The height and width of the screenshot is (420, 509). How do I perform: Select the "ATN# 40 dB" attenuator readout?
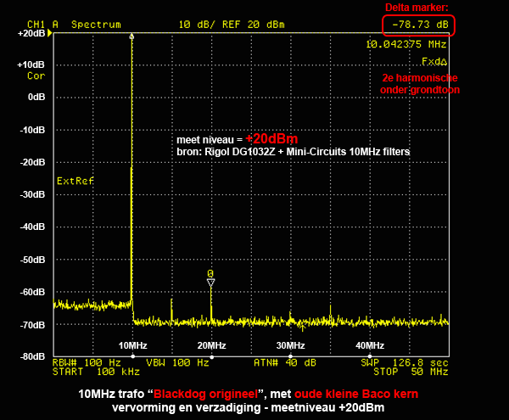click(285, 362)
